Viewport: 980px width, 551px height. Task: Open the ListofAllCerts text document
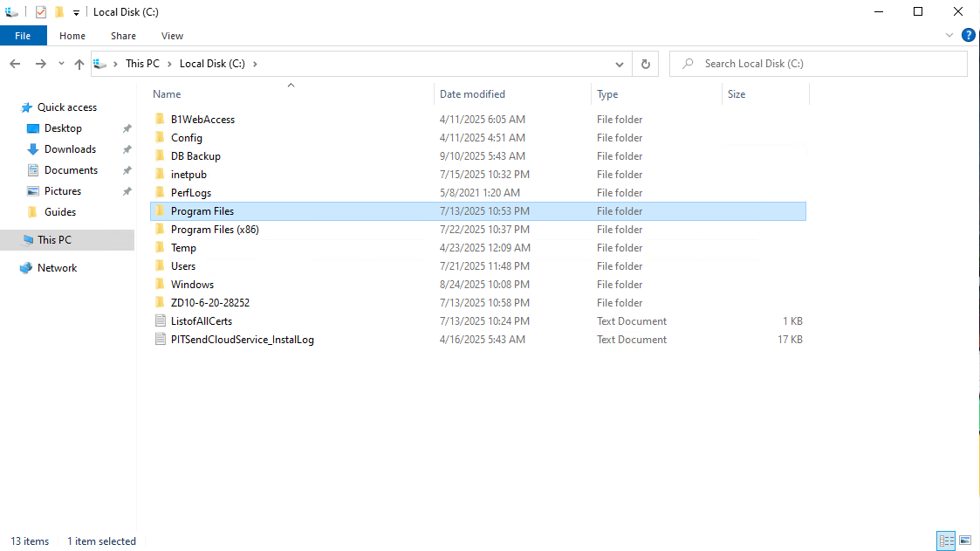(x=202, y=321)
